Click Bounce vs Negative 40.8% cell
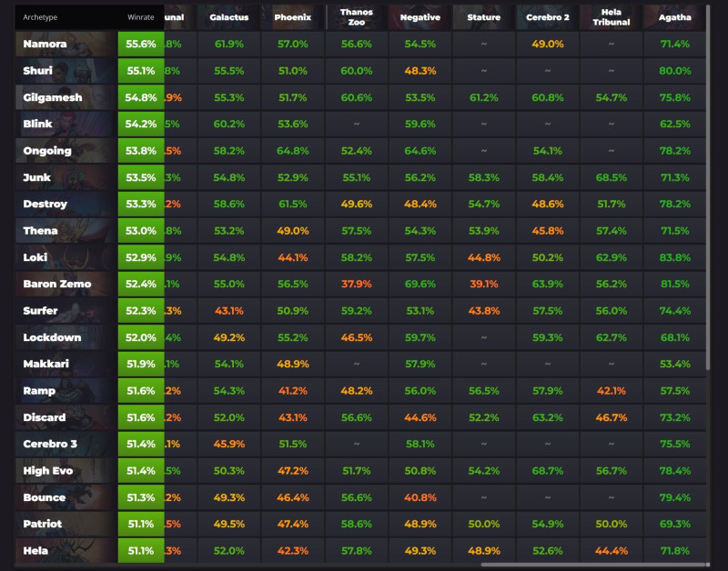This screenshot has height=571, width=728. pos(420,497)
